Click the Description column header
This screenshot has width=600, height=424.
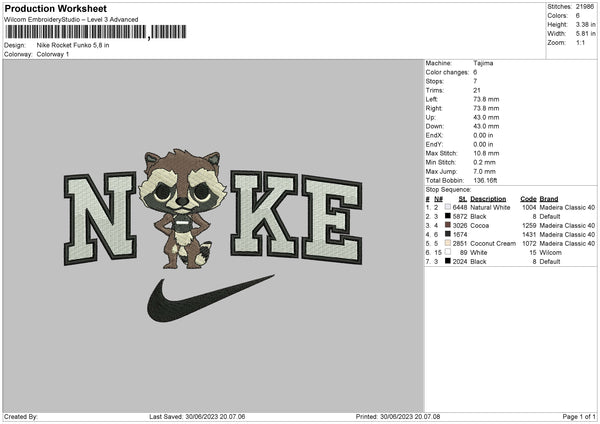[x=488, y=199]
